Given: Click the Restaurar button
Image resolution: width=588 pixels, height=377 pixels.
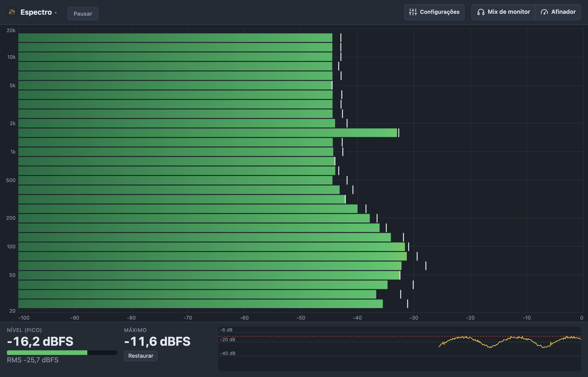Looking at the screenshot, I should 141,356.
